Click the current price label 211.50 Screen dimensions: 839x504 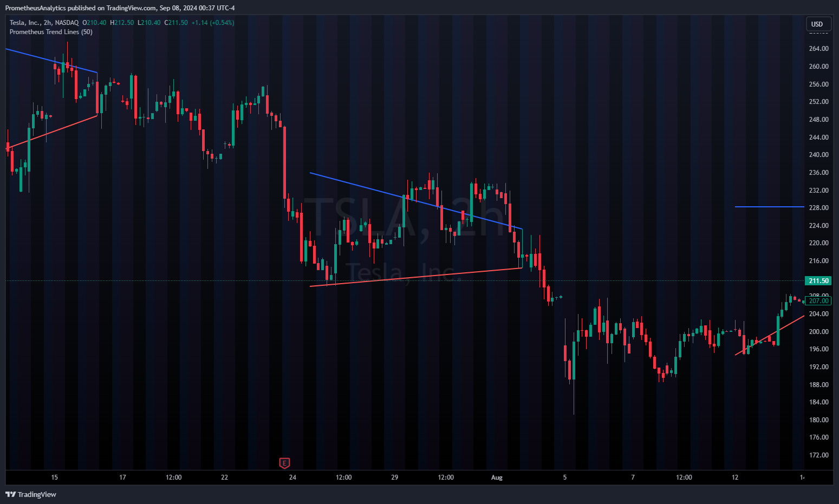coord(818,280)
